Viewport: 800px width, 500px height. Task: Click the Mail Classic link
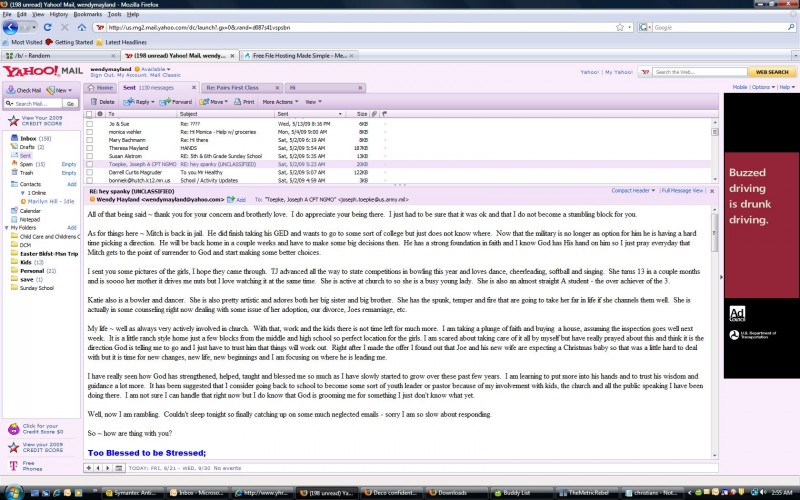(165, 75)
